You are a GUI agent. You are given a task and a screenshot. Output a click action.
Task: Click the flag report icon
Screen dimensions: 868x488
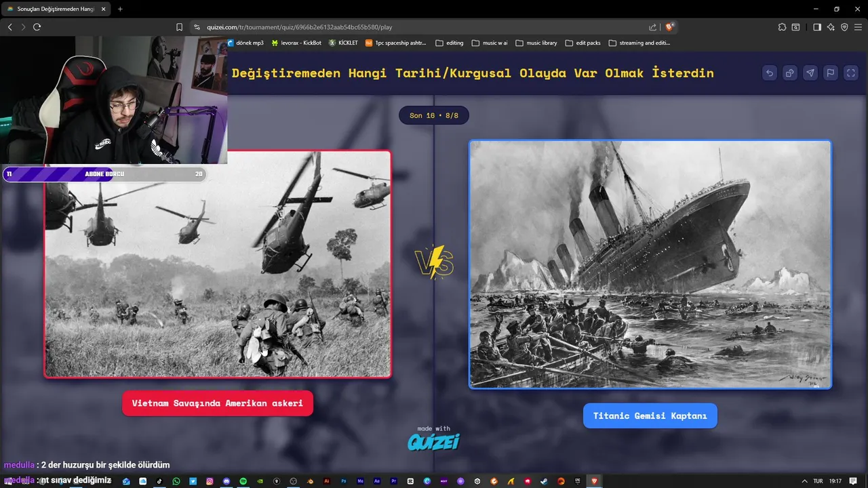(x=830, y=73)
